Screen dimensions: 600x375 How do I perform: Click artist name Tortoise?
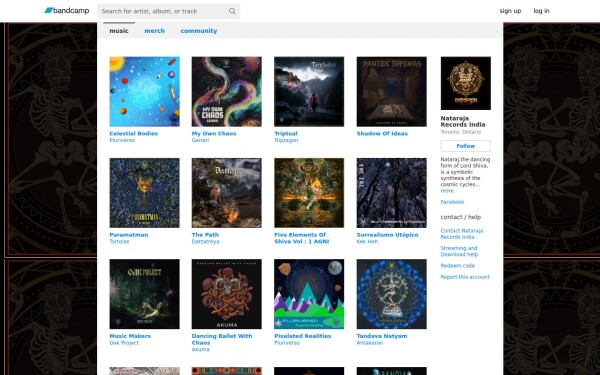tap(119, 242)
